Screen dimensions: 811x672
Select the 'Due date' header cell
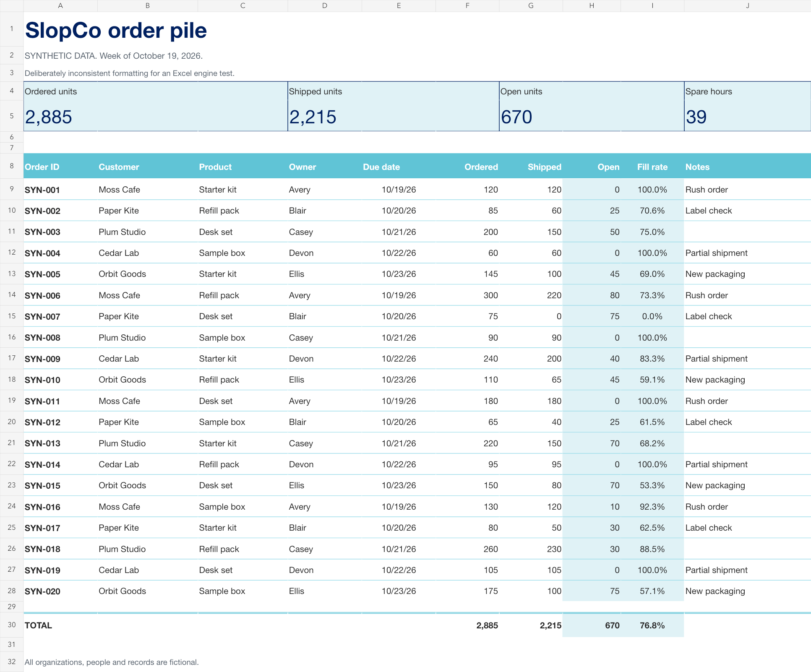(399, 167)
